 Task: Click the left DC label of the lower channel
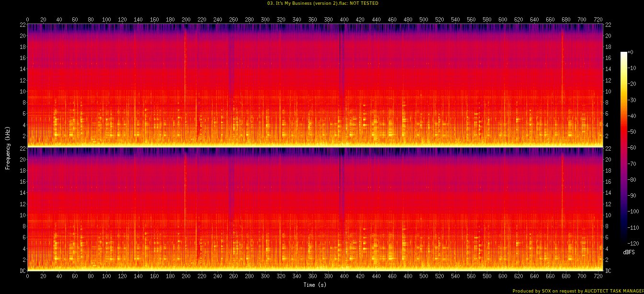(x=23, y=271)
